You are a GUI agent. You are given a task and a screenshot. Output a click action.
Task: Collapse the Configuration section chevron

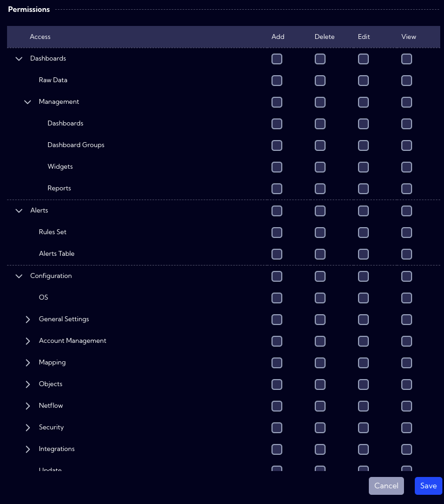19,276
